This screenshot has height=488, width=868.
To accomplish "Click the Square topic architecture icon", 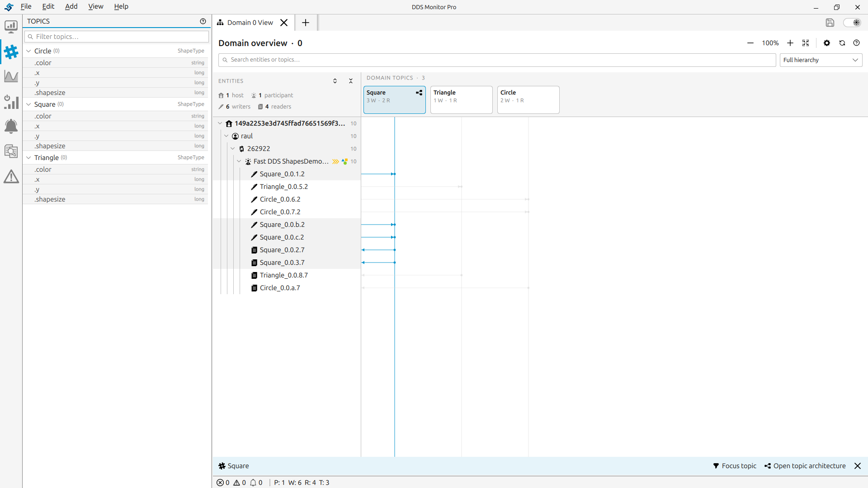I will [x=419, y=93].
